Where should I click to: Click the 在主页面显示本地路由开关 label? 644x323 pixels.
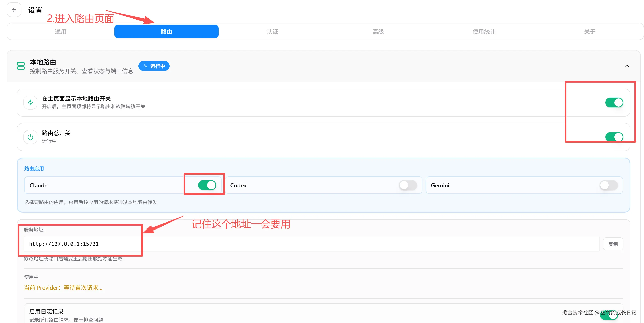click(x=76, y=99)
